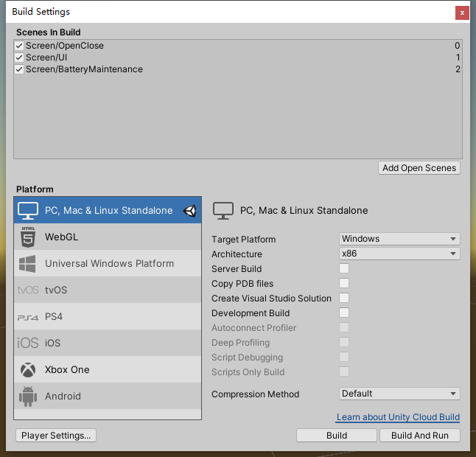The width and height of the screenshot is (476, 457).
Task: Toggle the Deep Profiling checkbox
Action: point(344,342)
